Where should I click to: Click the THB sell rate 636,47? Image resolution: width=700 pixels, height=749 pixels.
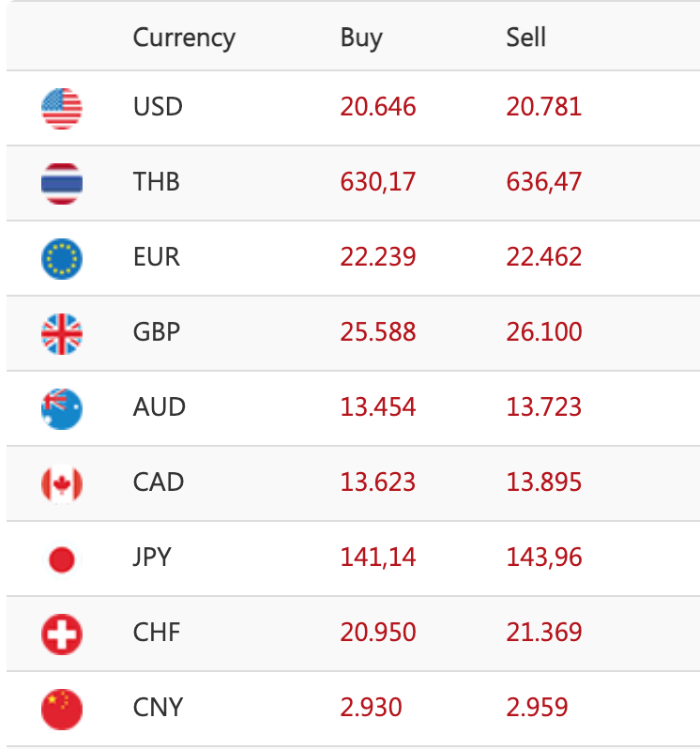point(544,182)
